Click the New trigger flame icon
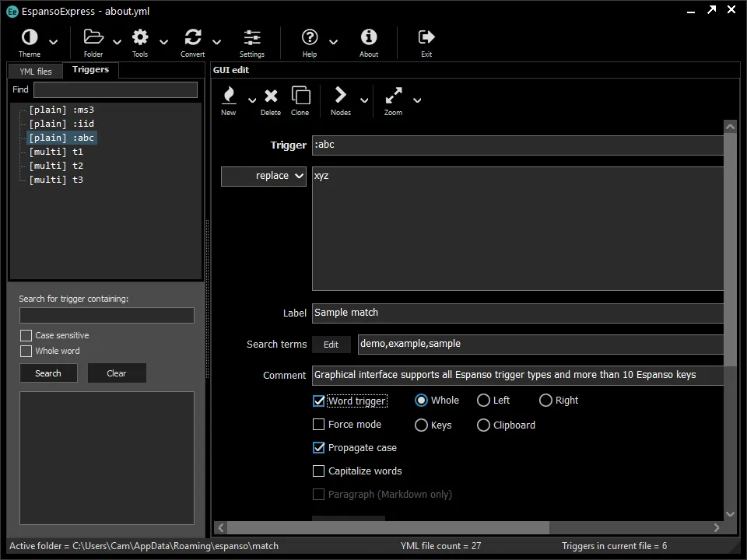This screenshot has height=560, width=747. click(x=229, y=95)
